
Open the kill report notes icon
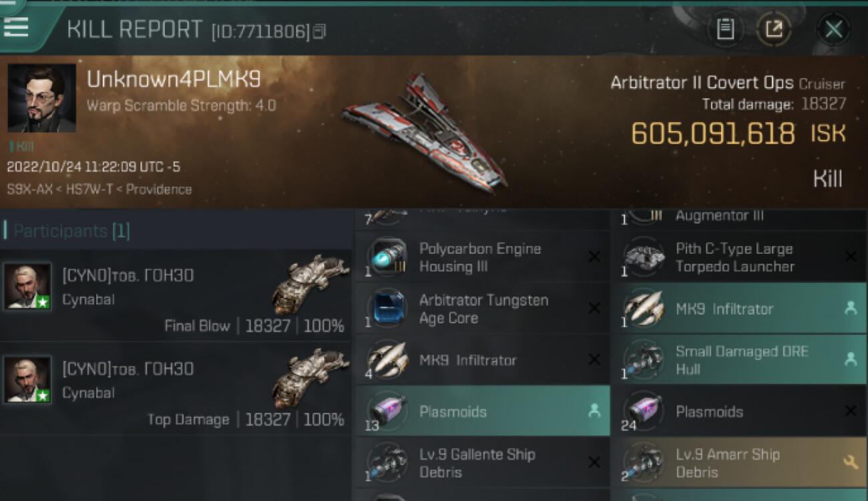[x=725, y=29]
